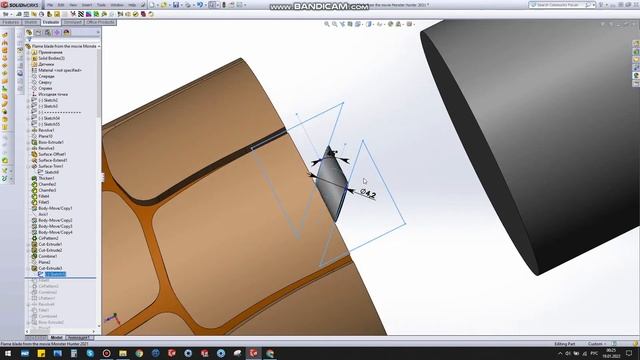Viewport: 640px width, 360px height.
Task: Open the ConfigurationManager tab
Action: tap(48, 33)
